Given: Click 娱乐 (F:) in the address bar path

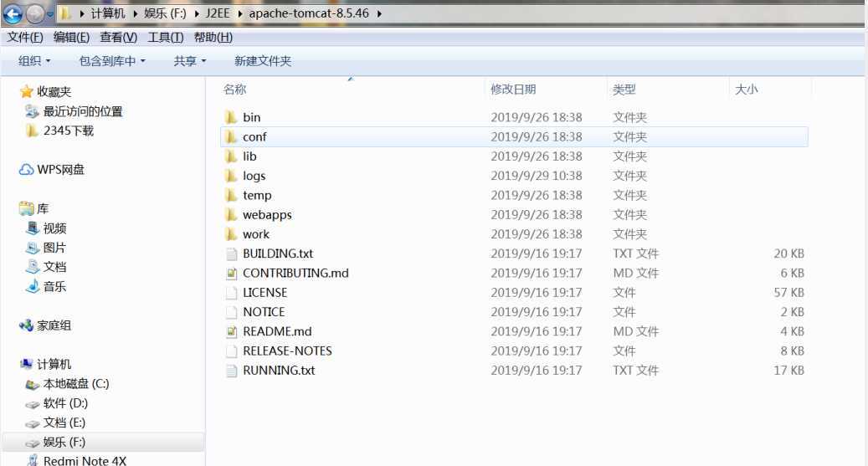Looking at the screenshot, I should [165, 13].
